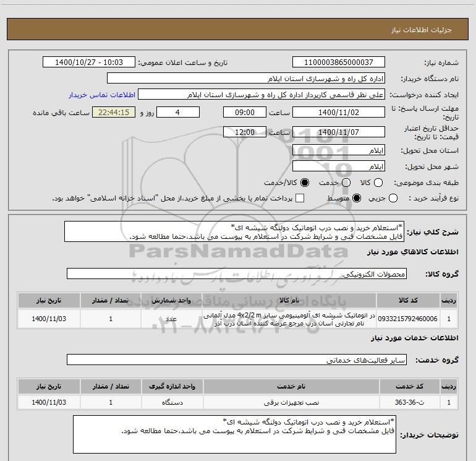Click the goods group field محصولات الکترونیکی
Image resolution: width=476 pixels, height=461 pixels.
[x=237, y=274]
